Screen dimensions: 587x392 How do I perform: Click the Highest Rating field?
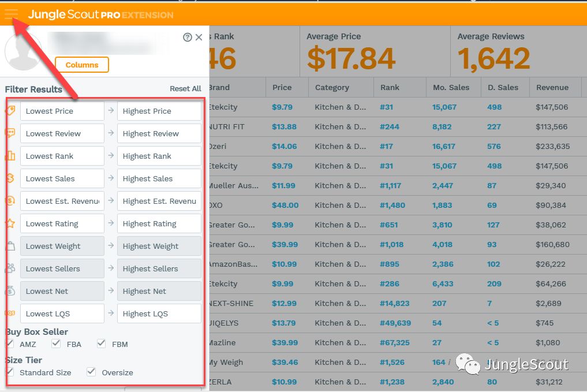(x=159, y=223)
